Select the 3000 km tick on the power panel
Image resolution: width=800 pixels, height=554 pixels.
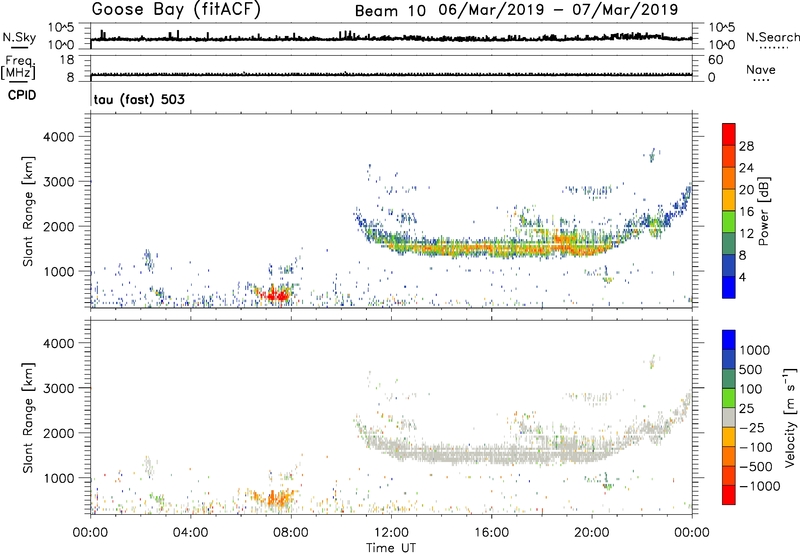coord(58,182)
